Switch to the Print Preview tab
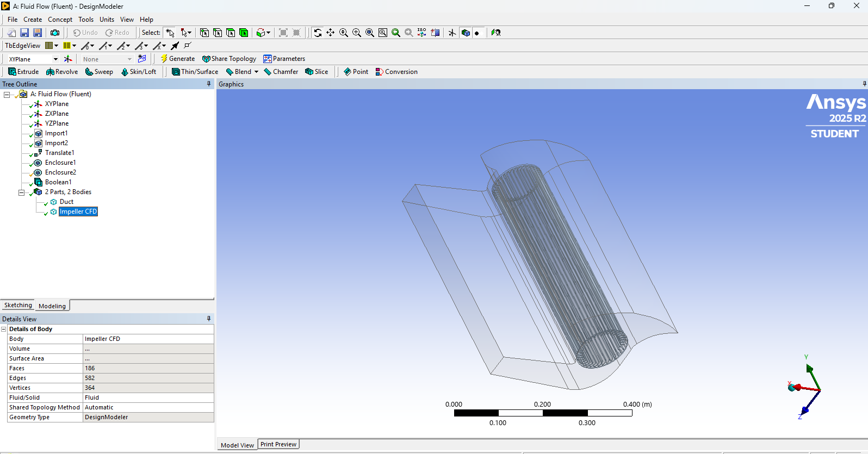Viewport: 868px width, 454px height. click(278, 444)
